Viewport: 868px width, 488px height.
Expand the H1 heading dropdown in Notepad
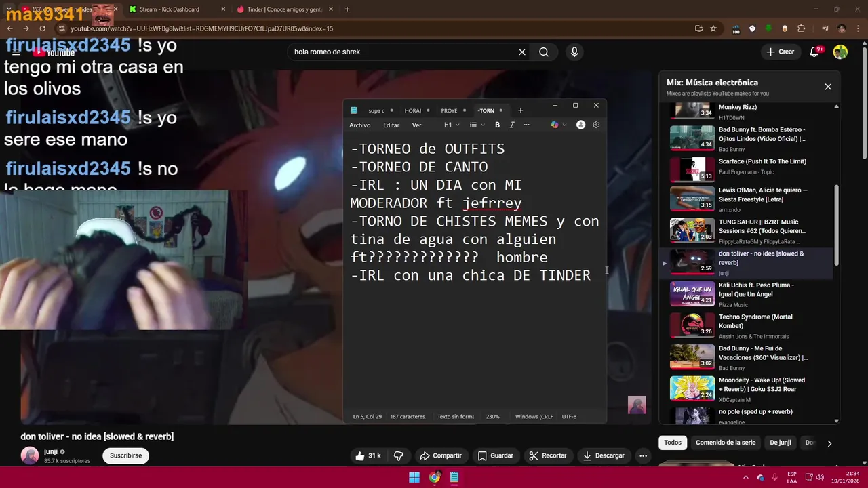click(452, 125)
